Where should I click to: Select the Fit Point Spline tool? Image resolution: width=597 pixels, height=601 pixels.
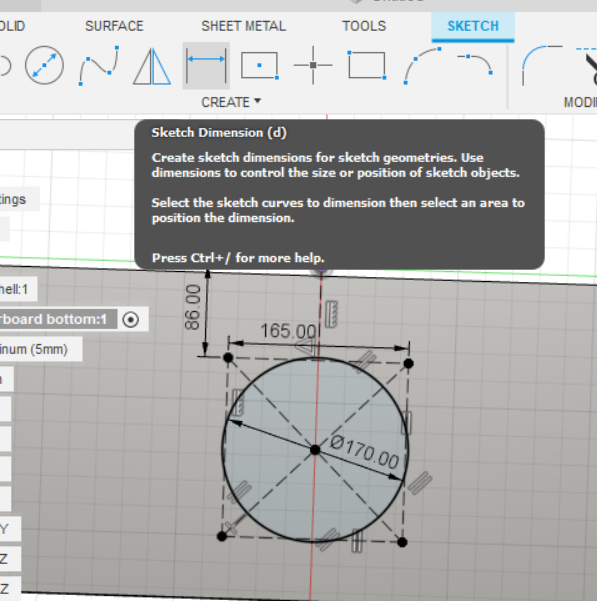[99, 66]
